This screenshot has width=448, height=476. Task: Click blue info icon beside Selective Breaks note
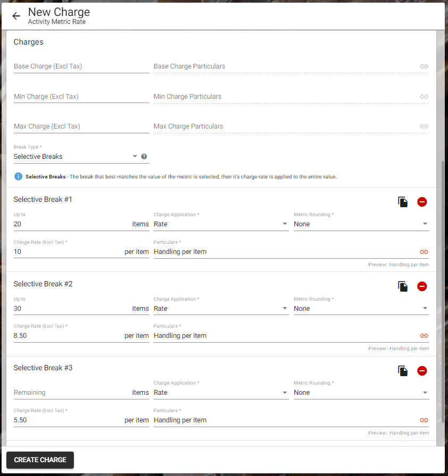18,176
